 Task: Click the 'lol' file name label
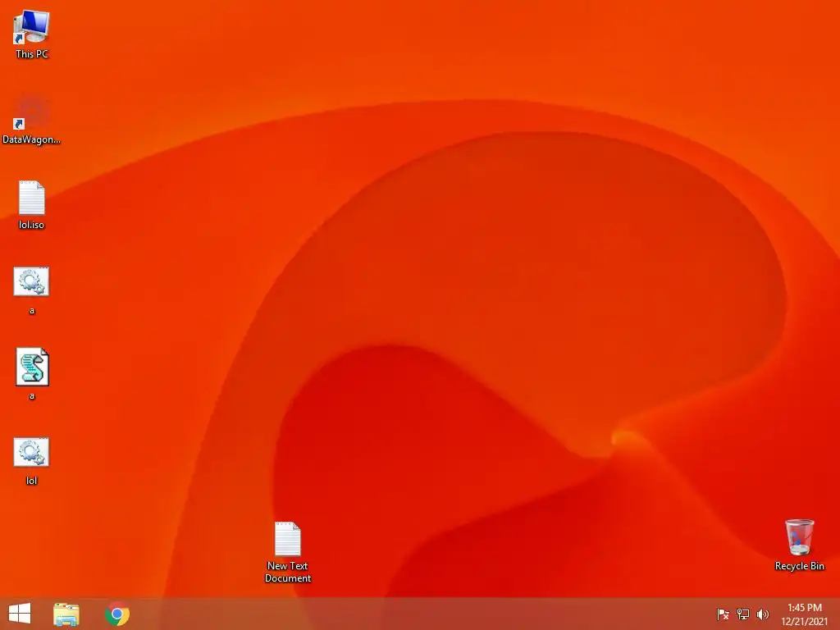coord(32,481)
